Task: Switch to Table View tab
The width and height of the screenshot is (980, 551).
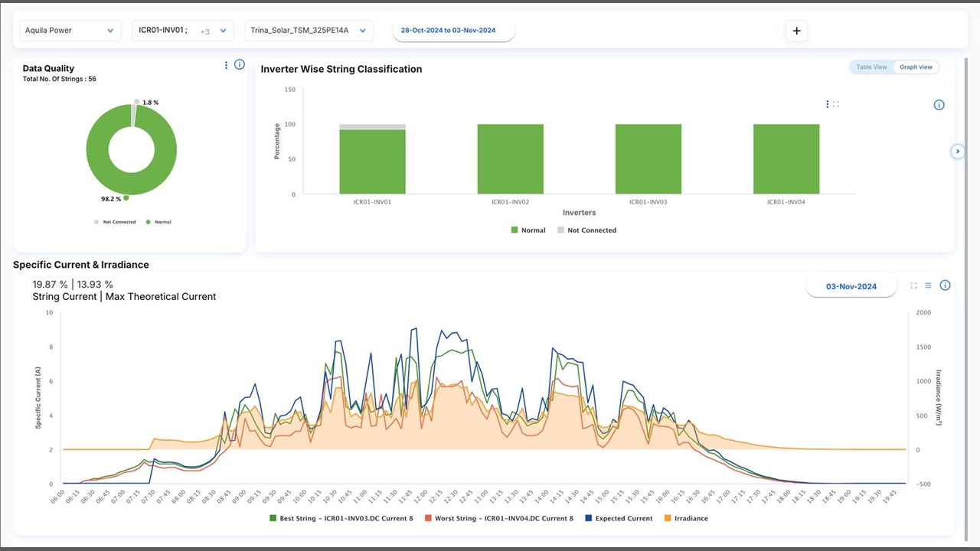Action: (x=871, y=67)
